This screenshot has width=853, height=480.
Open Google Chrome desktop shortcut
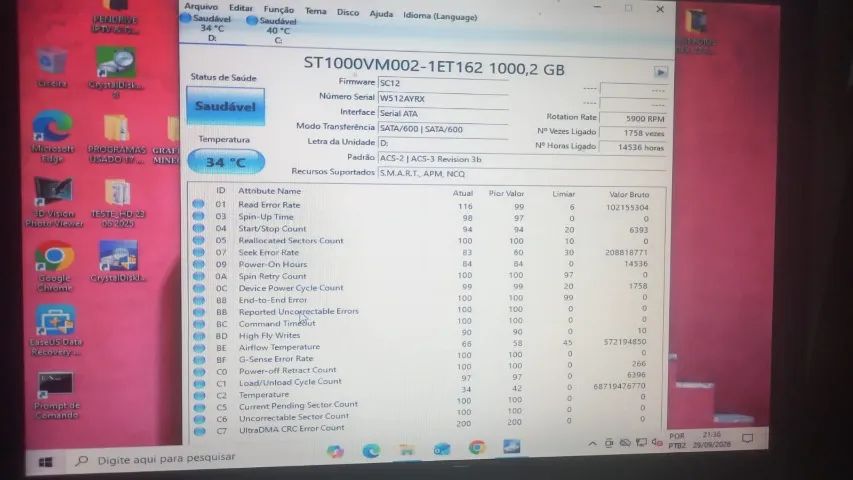pyautogui.click(x=53, y=267)
